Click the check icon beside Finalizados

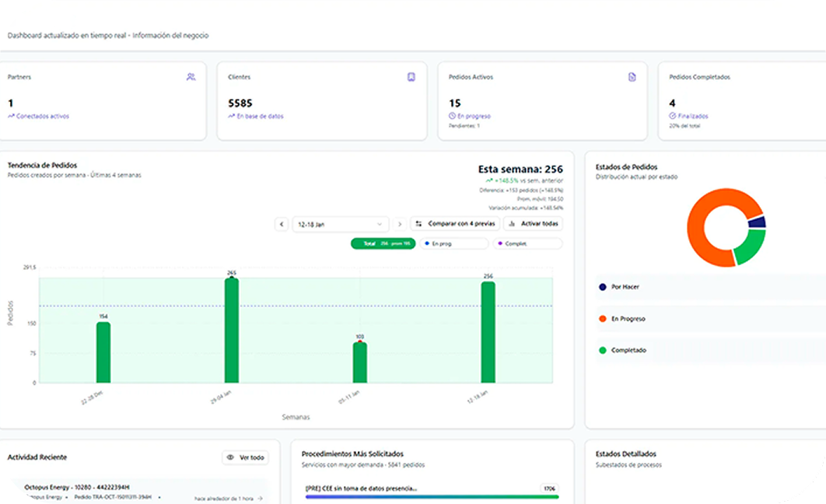click(x=672, y=116)
